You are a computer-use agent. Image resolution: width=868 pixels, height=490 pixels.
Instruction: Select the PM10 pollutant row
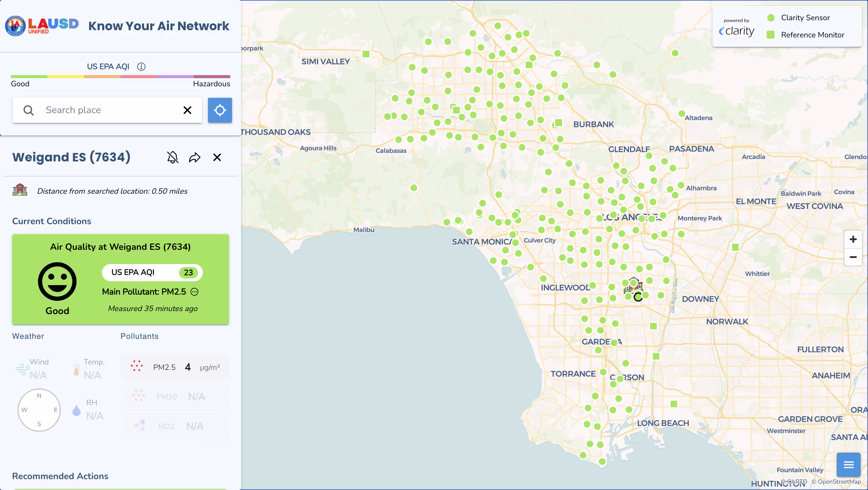click(175, 396)
